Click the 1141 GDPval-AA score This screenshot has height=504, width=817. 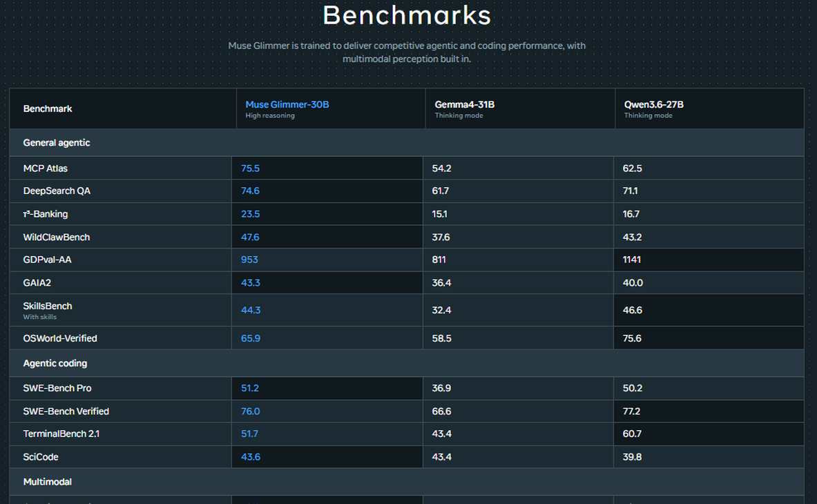coord(631,260)
